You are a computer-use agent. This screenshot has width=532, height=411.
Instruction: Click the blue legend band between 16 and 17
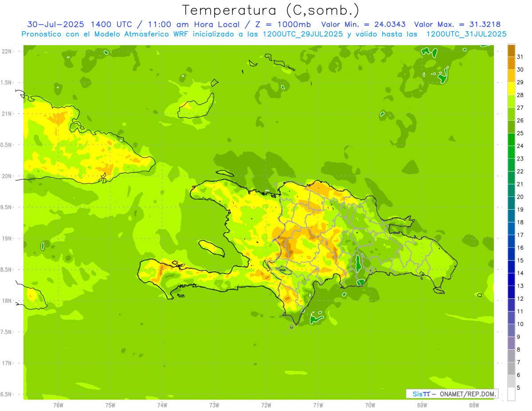tap(511, 241)
